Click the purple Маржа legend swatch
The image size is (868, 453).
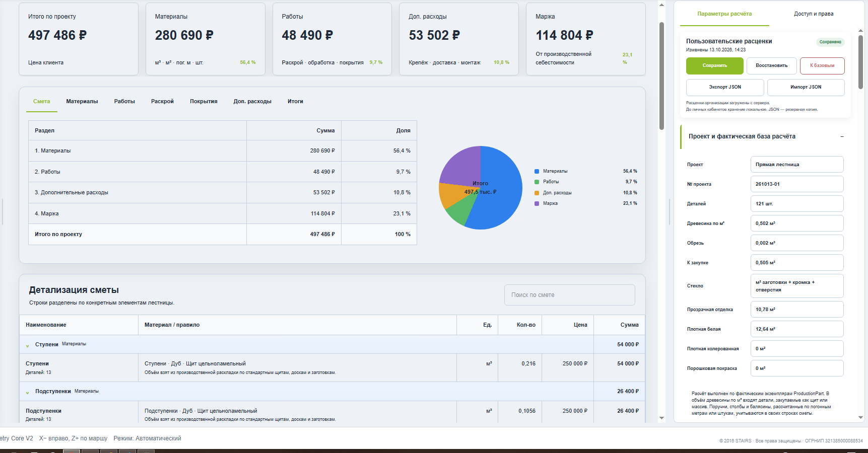coord(537,204)
